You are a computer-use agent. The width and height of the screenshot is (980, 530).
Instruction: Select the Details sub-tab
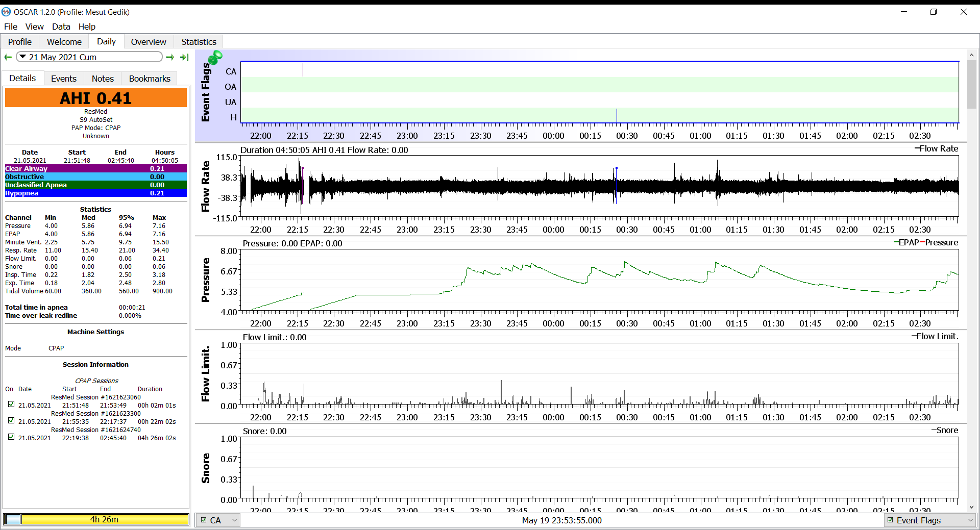coord(22,78)
